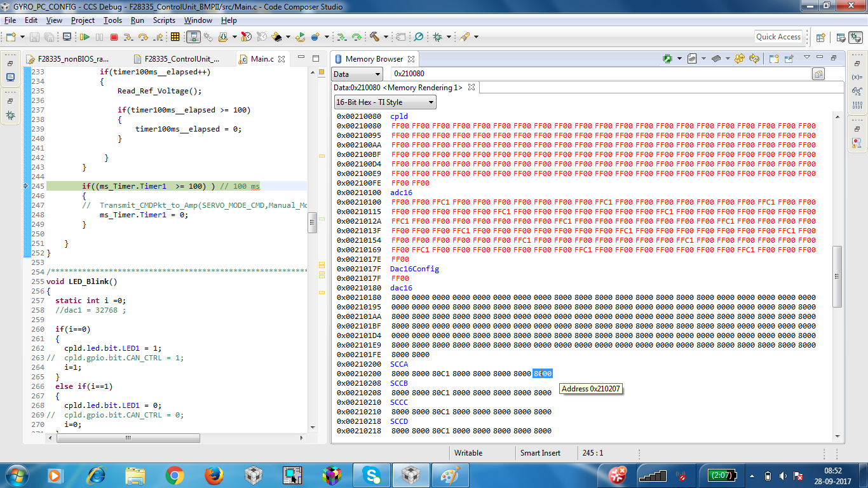Viewport: 868px width, 488px height.
Task: Expand the 16-Bit Hex - TI Style dropdown
Action: [x=385, y=102]
